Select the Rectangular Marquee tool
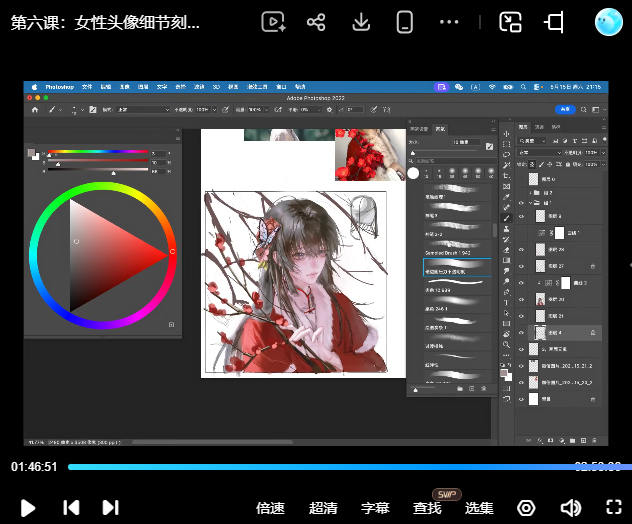Image resolution: width=632 pixels, height=524 pixels. coord(506,144)
